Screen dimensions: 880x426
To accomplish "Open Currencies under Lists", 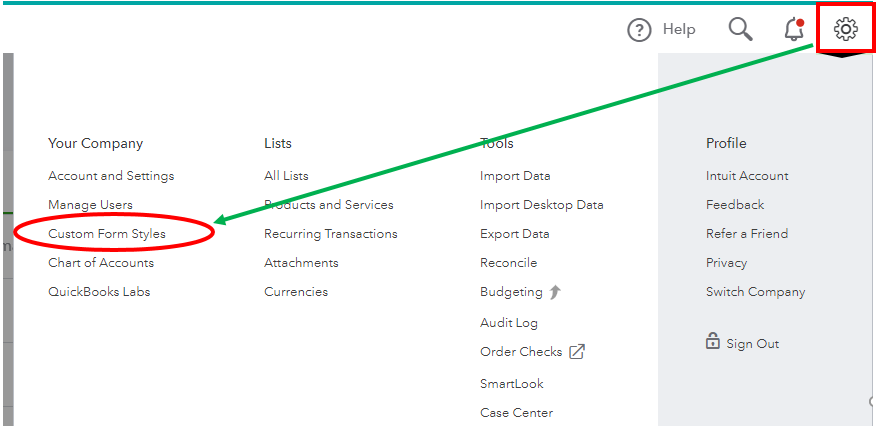I will tap(296, 292).
